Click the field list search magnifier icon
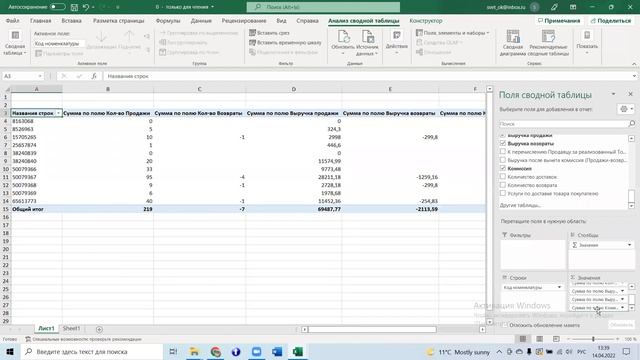The width and height of the screenshot is (640, 360). 632,123
